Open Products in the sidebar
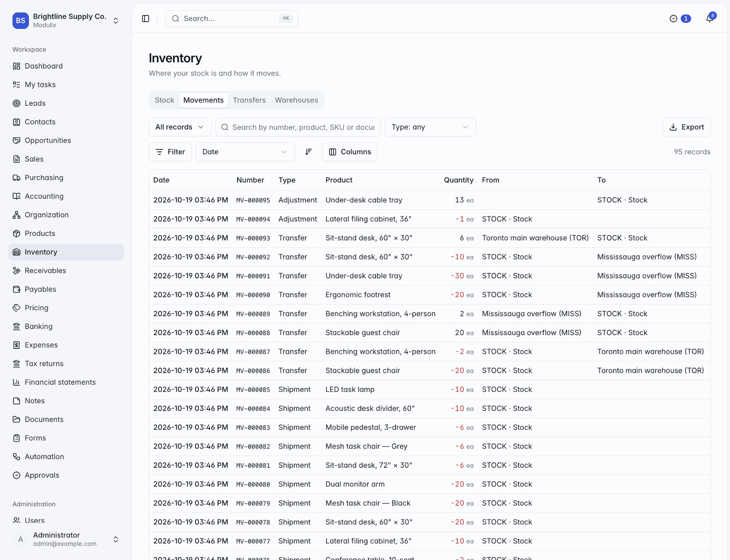 click(66, 233)
